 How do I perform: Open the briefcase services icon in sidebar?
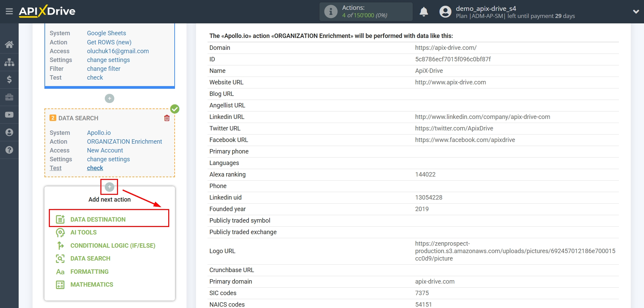click(x=9, y=97)
